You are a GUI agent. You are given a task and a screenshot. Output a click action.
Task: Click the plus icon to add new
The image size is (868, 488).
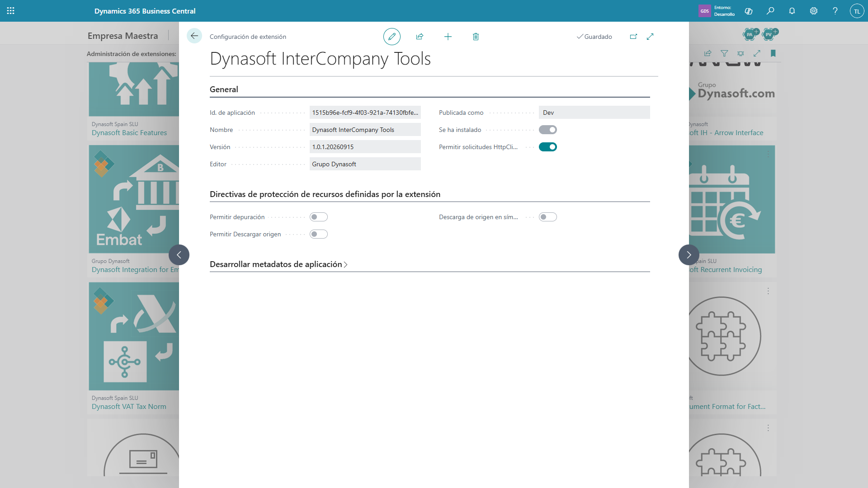(448, 37)
